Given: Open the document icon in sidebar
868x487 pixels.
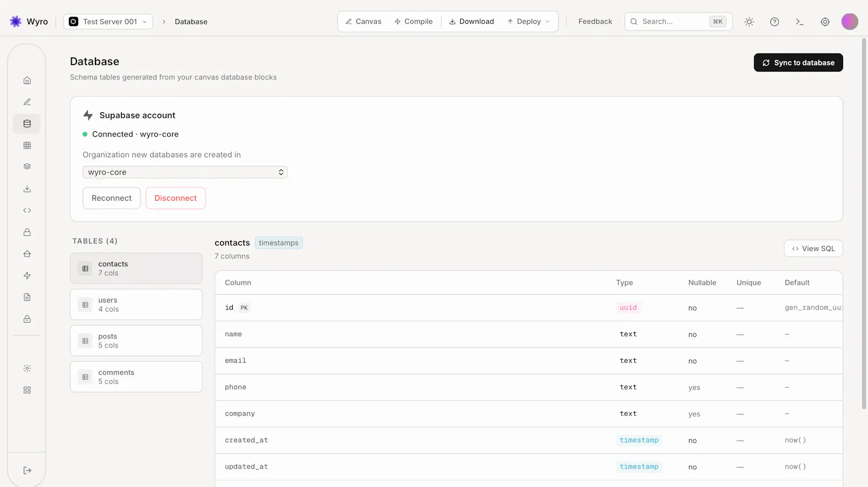Looking at the screenshot, I should coord(27,297).
